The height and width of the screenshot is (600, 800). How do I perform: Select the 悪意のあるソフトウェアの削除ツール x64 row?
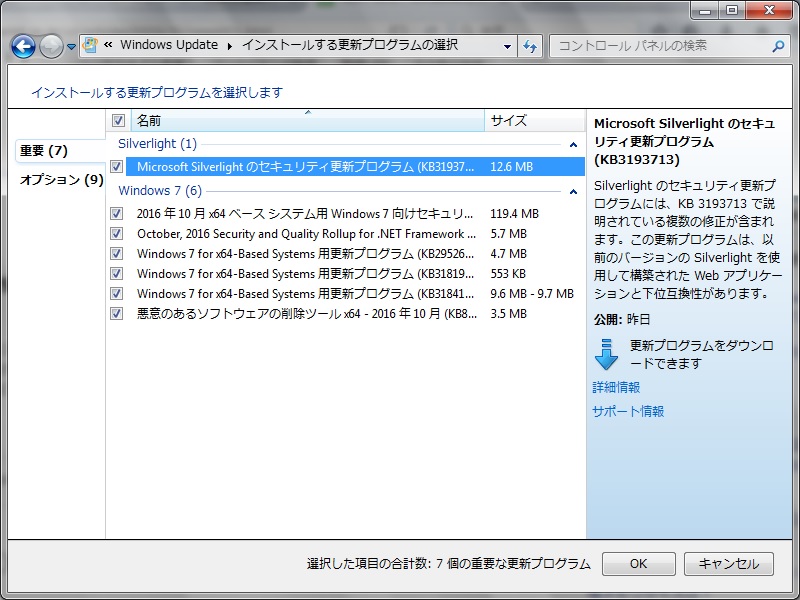click(355, 313)
